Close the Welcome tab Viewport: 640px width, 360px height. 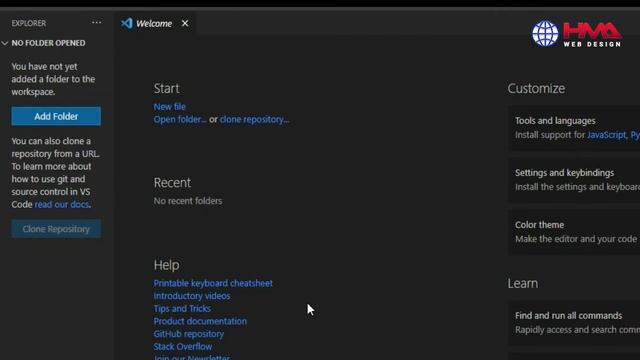pyautogui.click(x=185, y=23)
